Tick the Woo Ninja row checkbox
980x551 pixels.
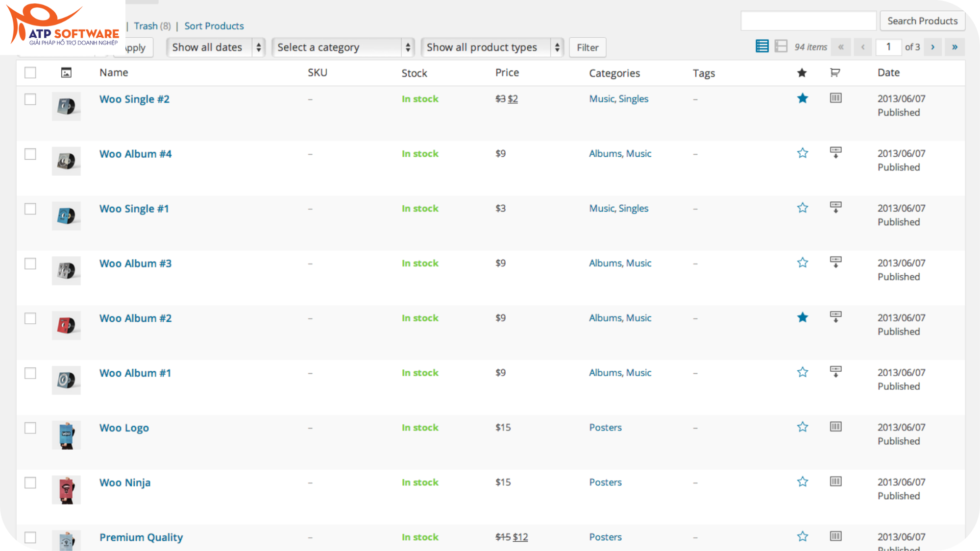30,483
